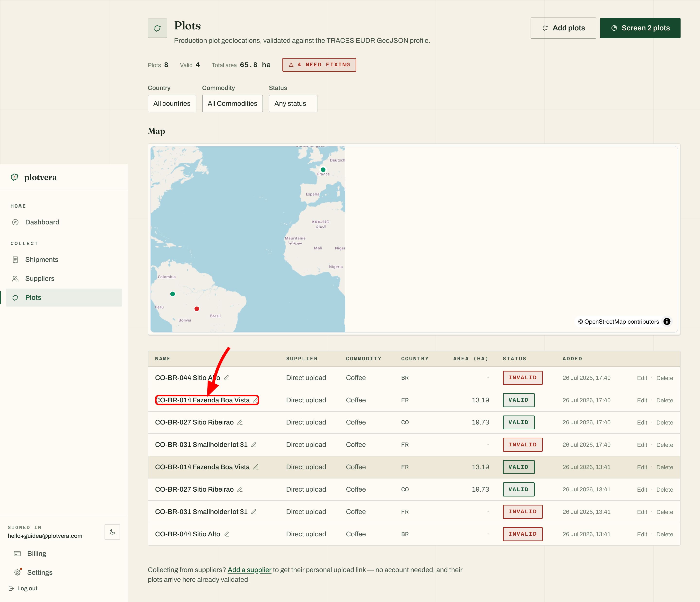The width and height of the screenshot is (700, 602).
Task: Click the Suppliers people icon
Action: (x=15, y=279)
